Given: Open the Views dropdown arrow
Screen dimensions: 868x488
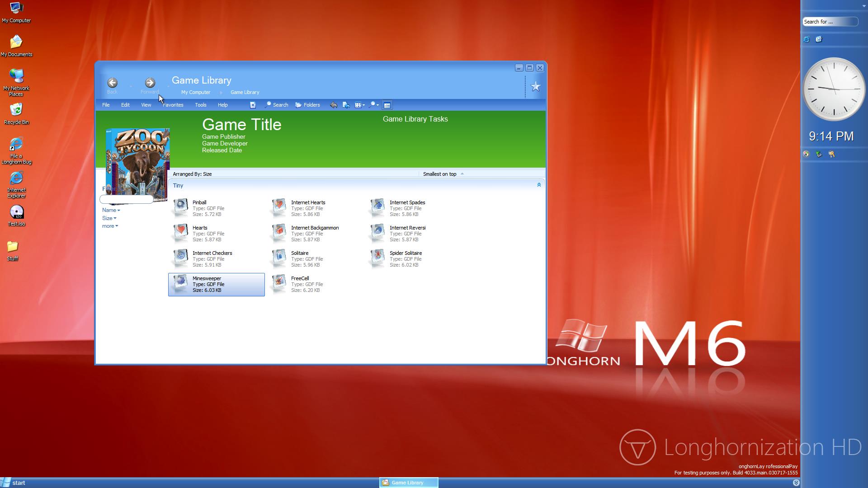Looking at the screenshot, I should pyautogui.click(x=363, y=105).
